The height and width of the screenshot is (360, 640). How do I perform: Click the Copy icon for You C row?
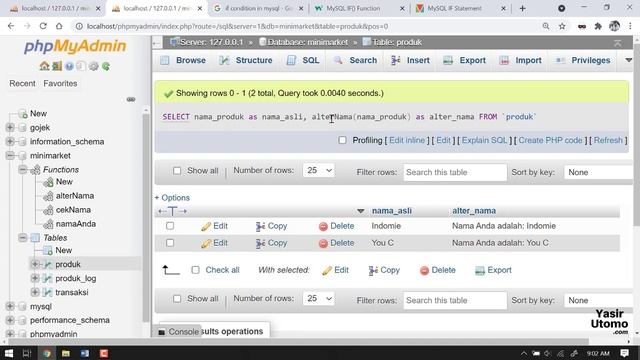pyautogui.click(x=260, y=244)
